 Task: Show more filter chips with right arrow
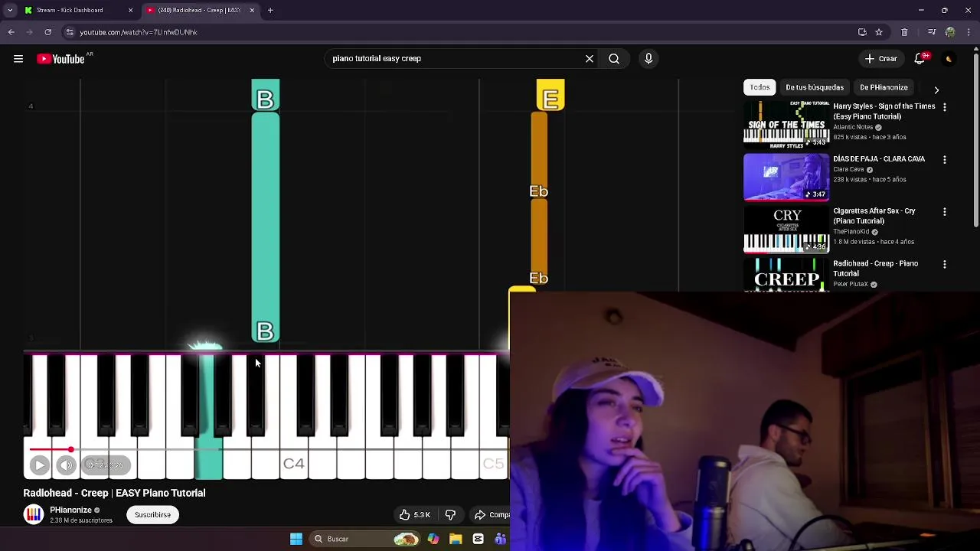click(936, 90)
